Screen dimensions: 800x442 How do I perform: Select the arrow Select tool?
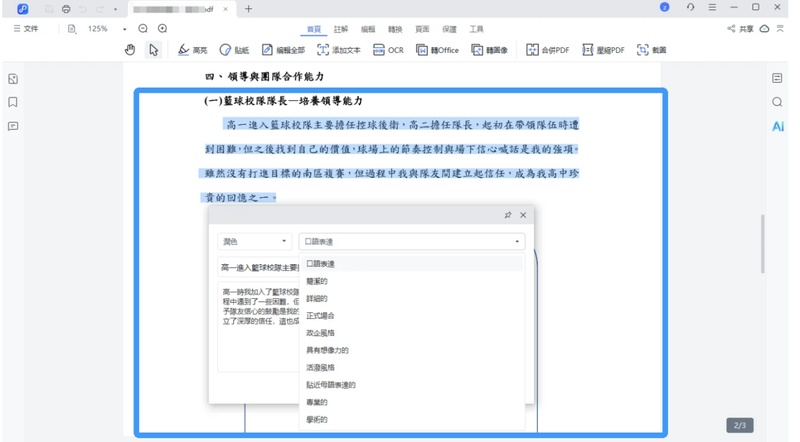(x=153, y=50)
